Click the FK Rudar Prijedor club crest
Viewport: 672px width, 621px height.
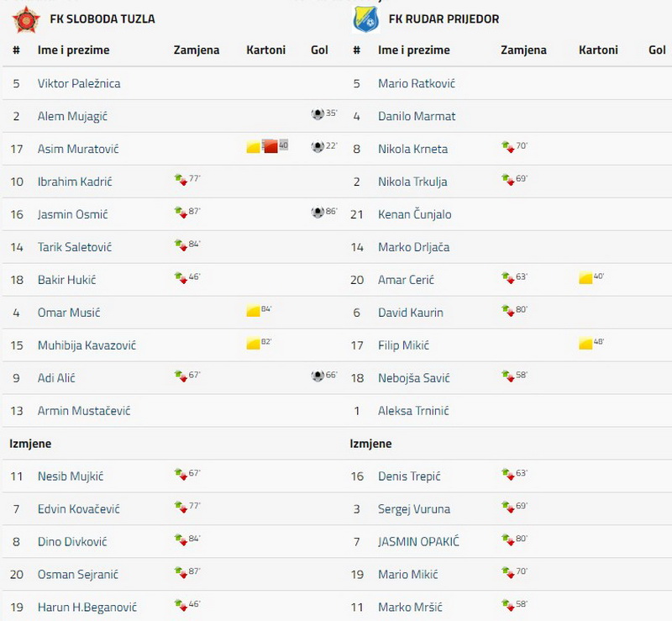[365, 19]
